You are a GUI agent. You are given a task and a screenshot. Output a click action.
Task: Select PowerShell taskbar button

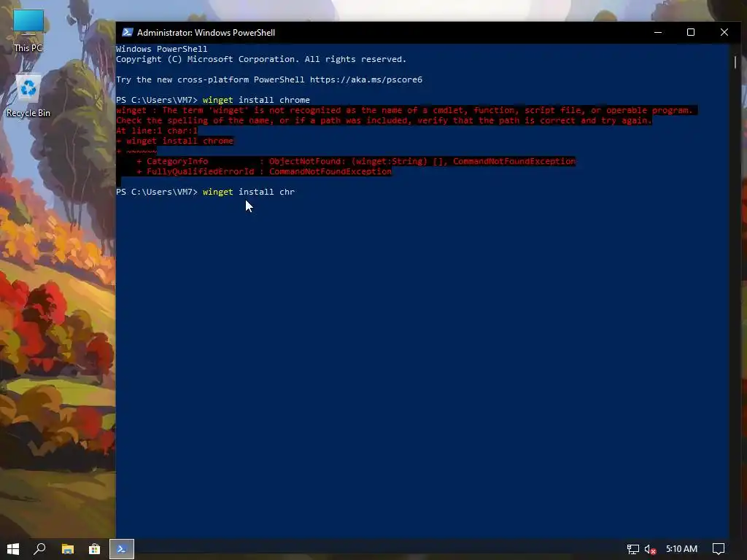click(122, 549)
